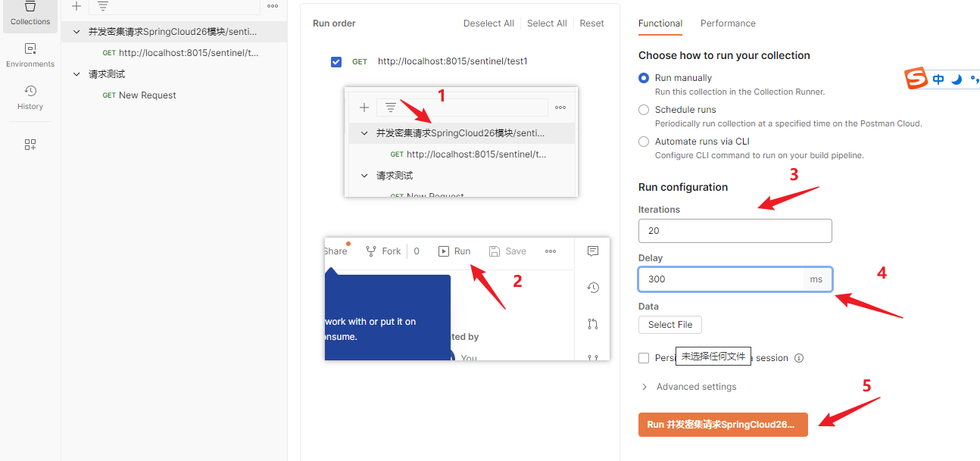
Task: Switch to the Performance tab
Action: [728, 23]
